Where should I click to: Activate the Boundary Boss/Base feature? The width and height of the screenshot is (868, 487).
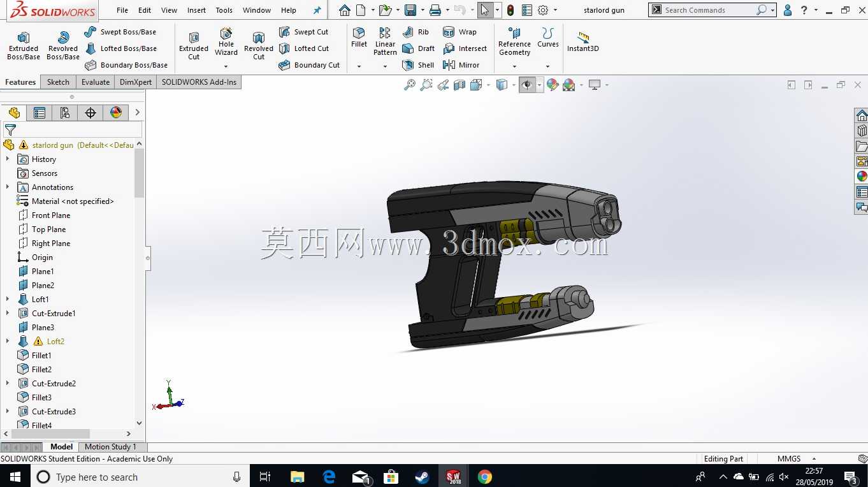(x=126, y=65)
